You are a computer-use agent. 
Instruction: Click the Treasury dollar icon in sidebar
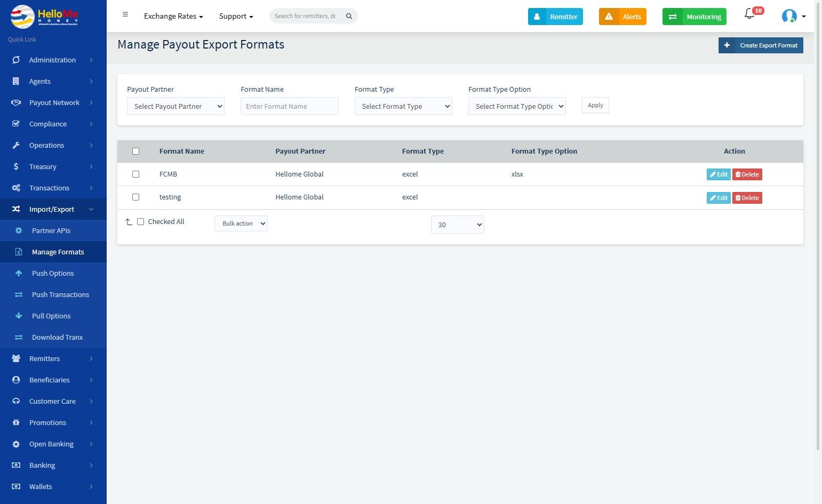(x=16, y=166)
